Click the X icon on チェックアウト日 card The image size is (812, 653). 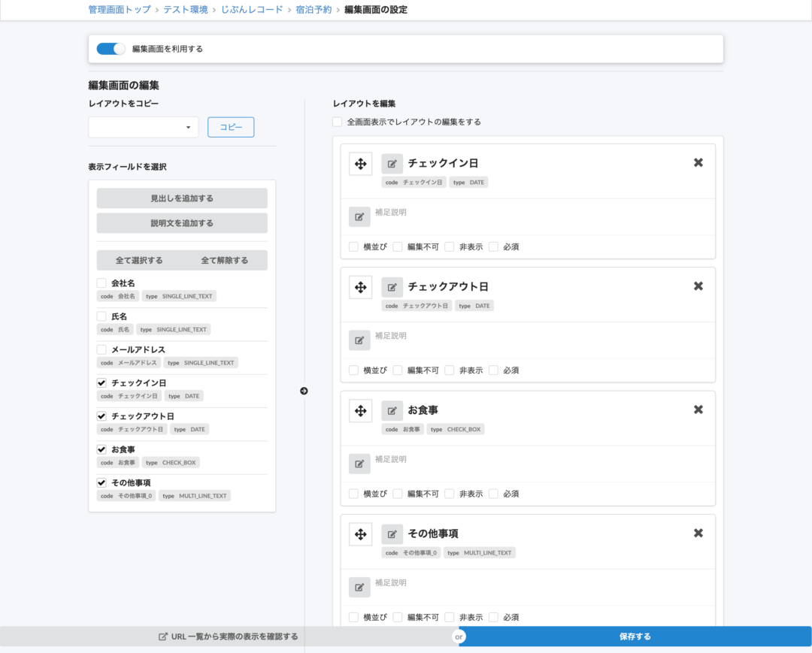[x=698, y=286]
